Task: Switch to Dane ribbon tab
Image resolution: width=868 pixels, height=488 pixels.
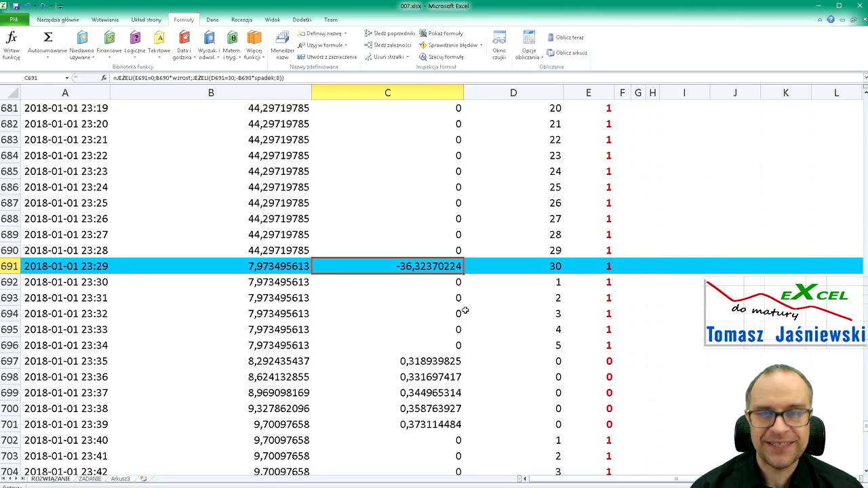Action: (x=212, y=20)
